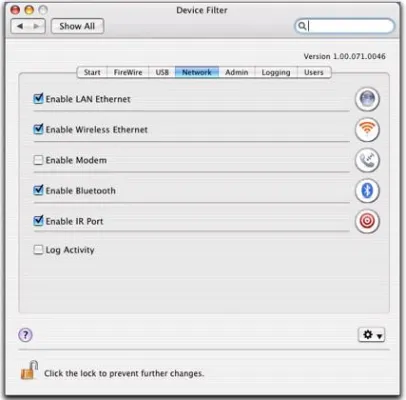This screenshot has width=406, height=400.
Task: Focus the search input field
Action: (x=345, y=26)
